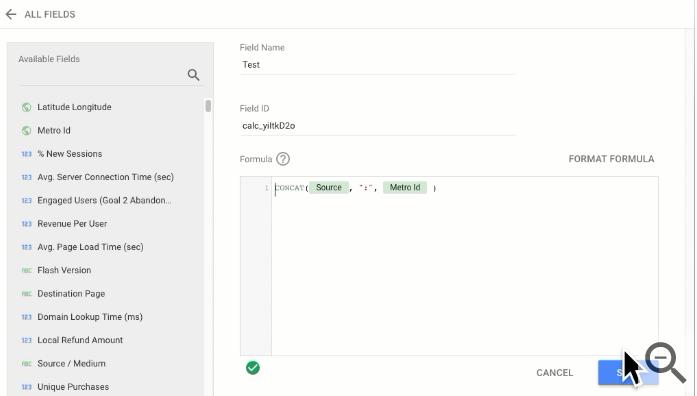
Task: Open the Formula help question mark
Action: click(283, 159)
